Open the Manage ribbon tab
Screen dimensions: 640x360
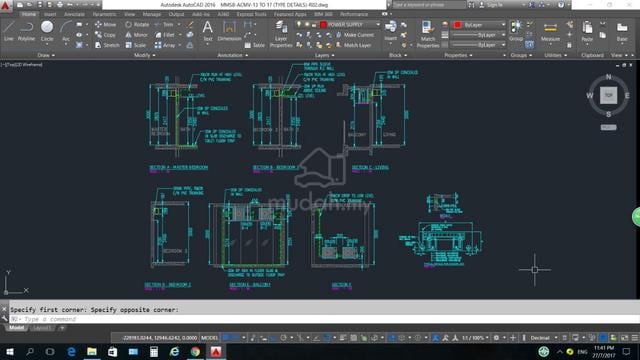point(152,14)
